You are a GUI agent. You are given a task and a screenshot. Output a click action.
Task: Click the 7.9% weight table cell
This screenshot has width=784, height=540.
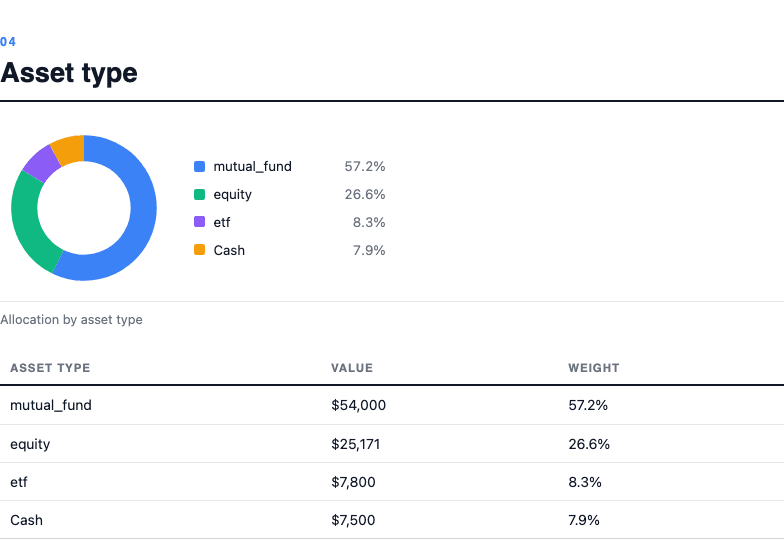584,520
